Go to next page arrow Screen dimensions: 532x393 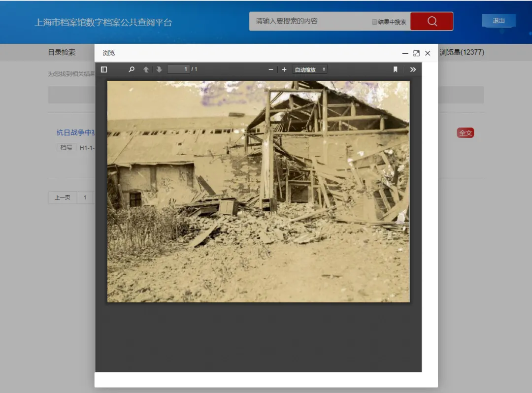159,69
